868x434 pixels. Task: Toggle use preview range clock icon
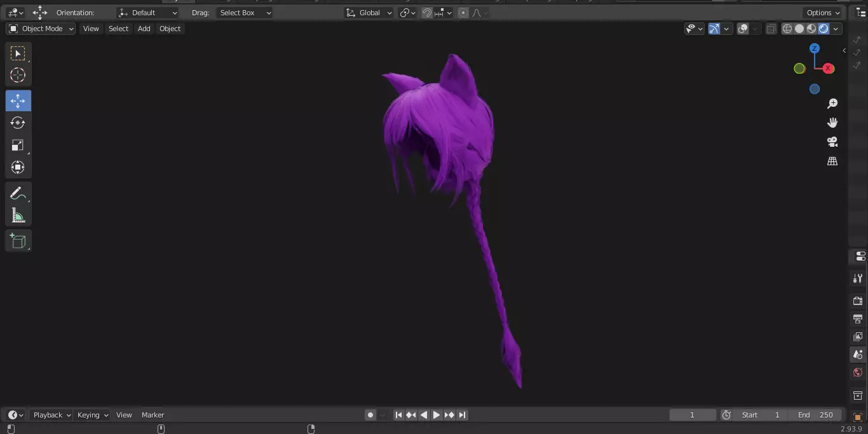pos(726,415)
